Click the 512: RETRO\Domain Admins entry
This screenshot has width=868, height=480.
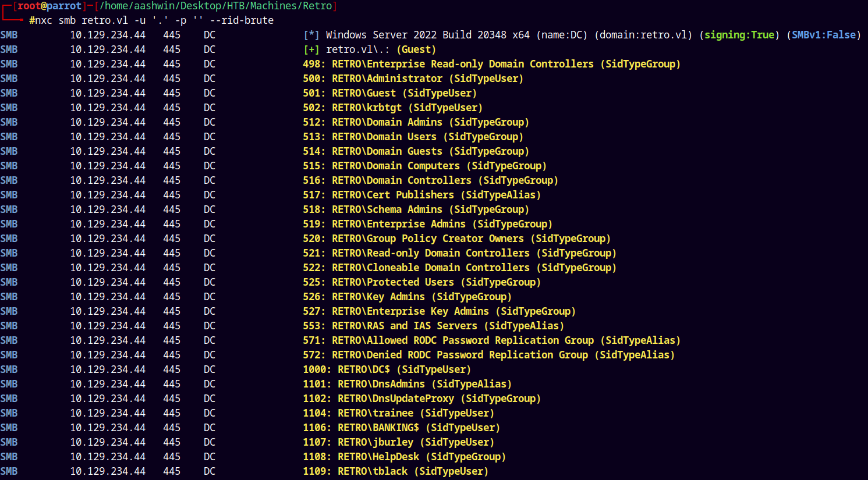point(416,122)
